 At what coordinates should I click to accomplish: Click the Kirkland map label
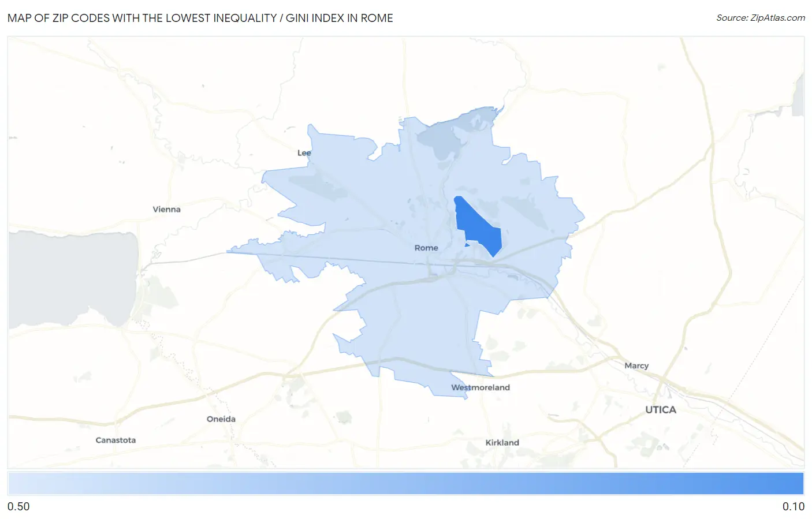click(x=502, y=443)
